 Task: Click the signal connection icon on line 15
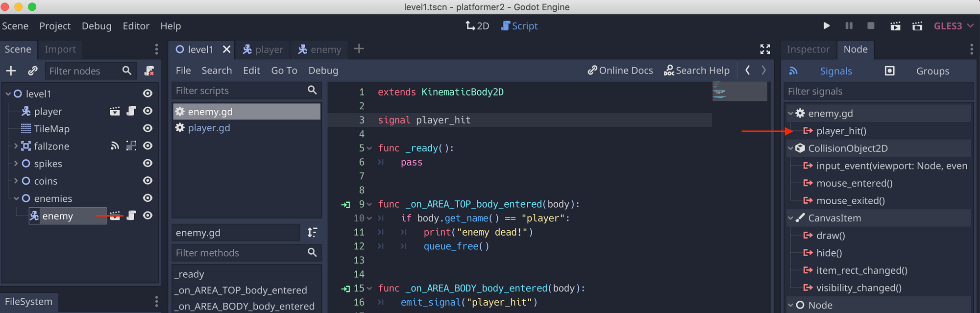[345, 289]
